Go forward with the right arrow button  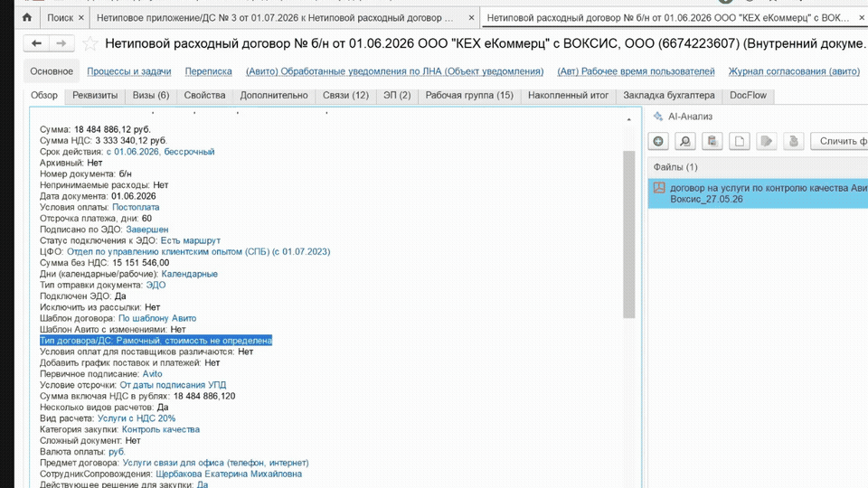tap(61, 43)
